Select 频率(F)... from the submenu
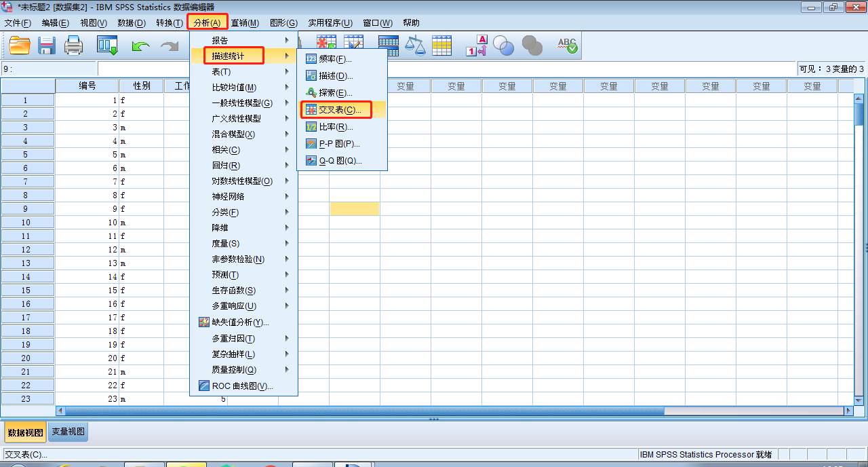868x467 pixels. tap(335, 59)
